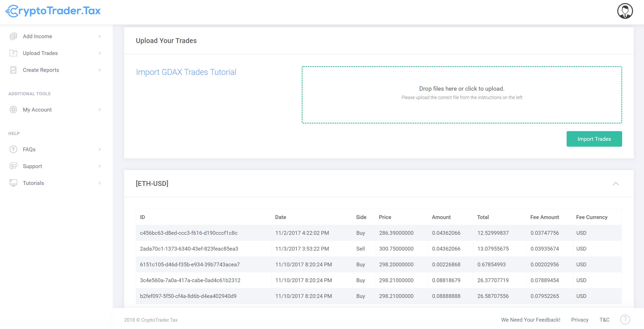Click the Create Reports chart icon
Viewport: 644px width, 329px height.
tap(13, 70)
